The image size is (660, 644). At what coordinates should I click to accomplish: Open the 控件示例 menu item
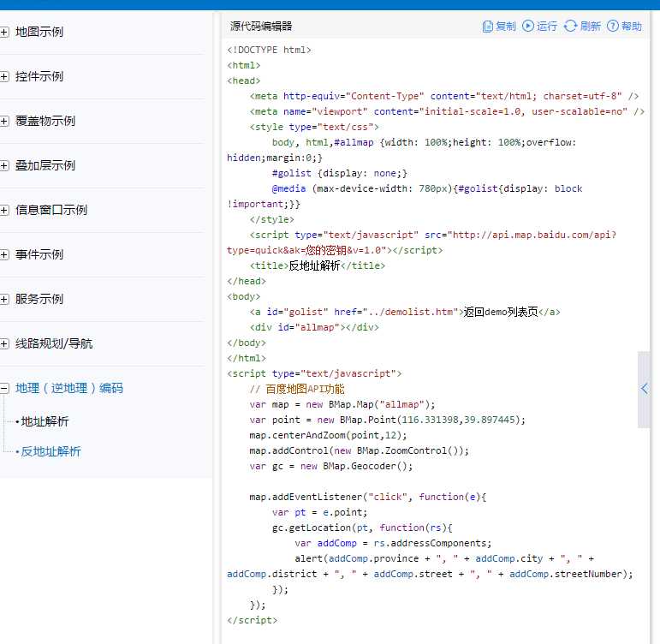[x=39, y=76]
